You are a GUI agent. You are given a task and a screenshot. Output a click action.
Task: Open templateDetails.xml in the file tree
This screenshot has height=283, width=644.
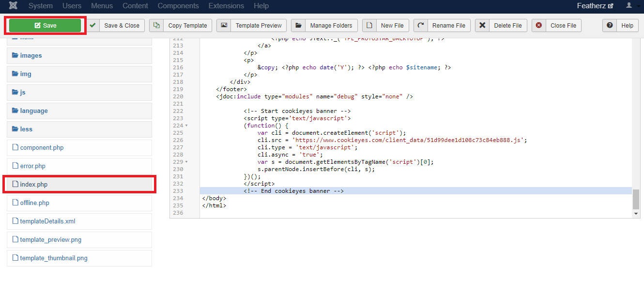pos(79,221)
